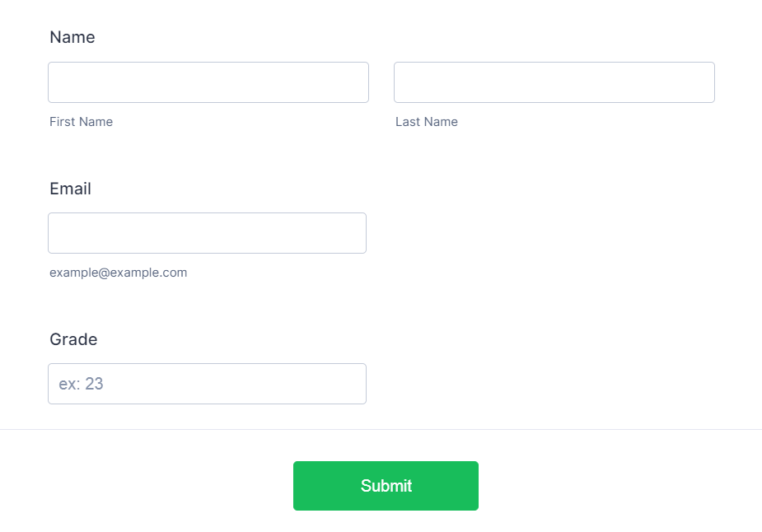Focus the Last Name text box
Image resolution: width=762 pixels, height=532 pixels.
click(x=554, y=82)
